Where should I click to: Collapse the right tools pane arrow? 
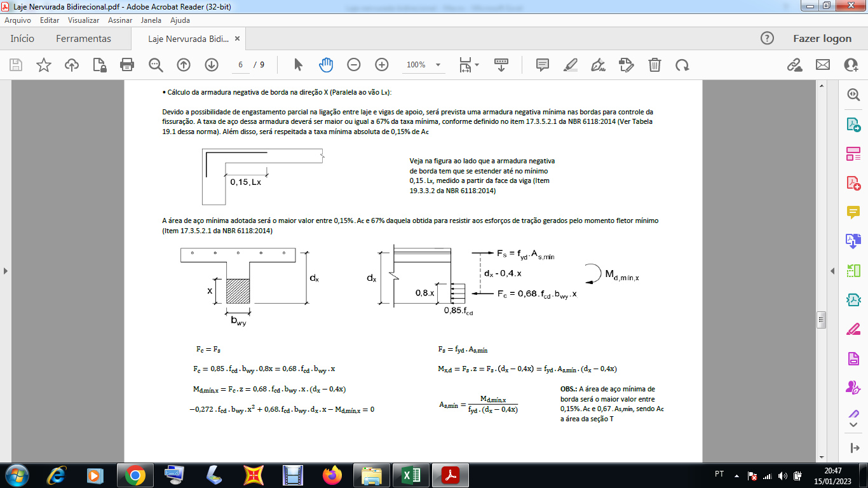[832, 271]
